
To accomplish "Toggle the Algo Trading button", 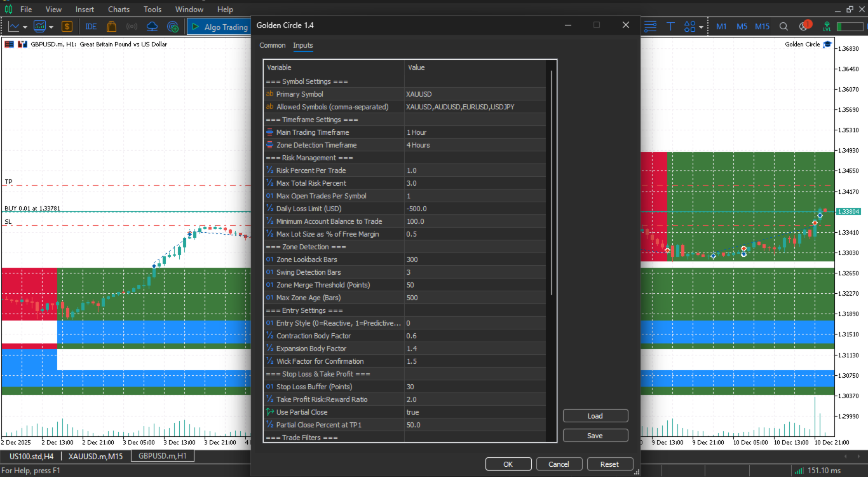I will pos(219,27).
